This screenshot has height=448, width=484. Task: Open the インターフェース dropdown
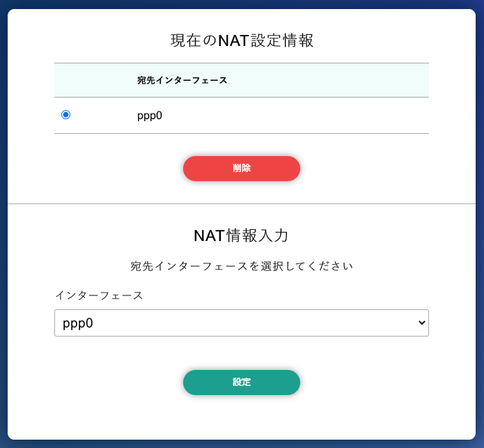click(x=241, y=323)
